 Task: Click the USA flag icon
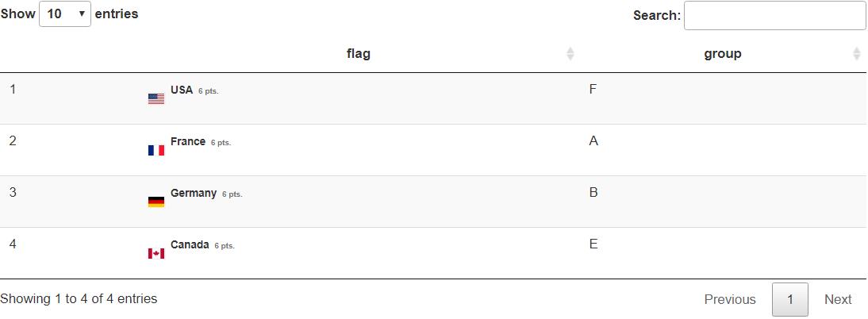(x=156, y=99)
